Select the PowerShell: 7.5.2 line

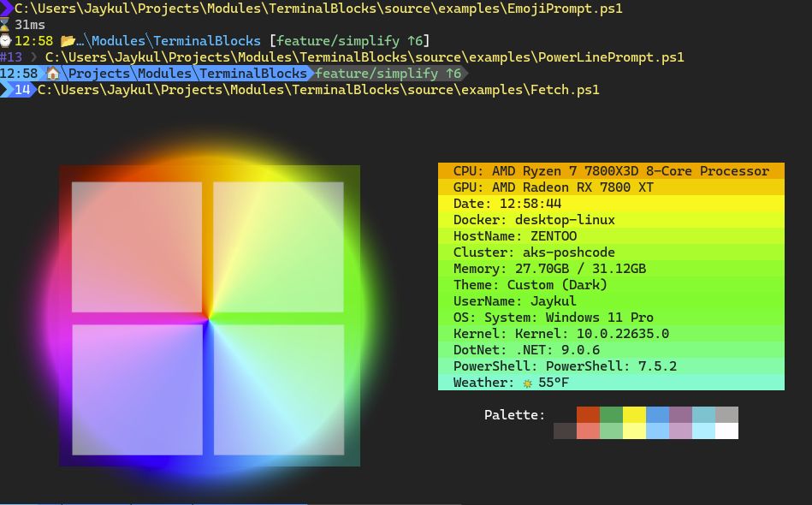point(611,366)
